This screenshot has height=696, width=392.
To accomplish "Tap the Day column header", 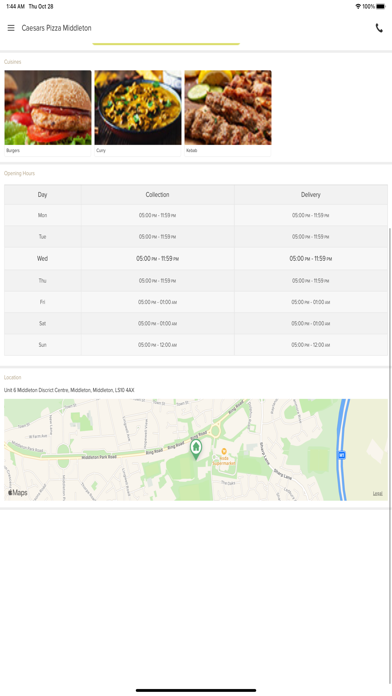I will [x=43, y=194].
